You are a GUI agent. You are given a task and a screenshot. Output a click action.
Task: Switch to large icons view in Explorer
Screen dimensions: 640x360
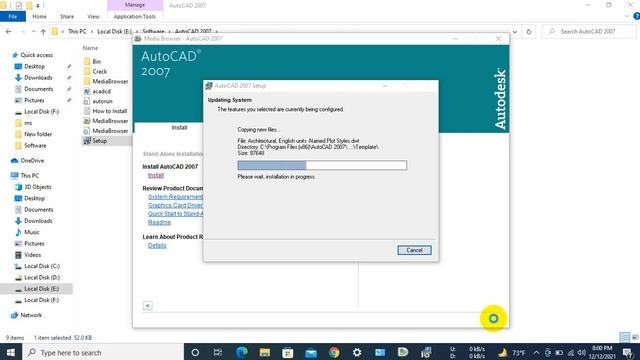coord(635,337)
